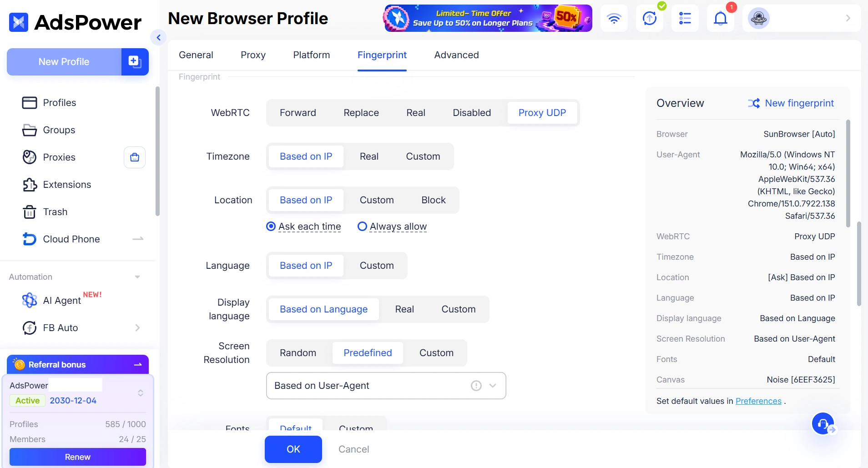Set Timezone to Real
The image size is (868, 468).
(369, 156)
